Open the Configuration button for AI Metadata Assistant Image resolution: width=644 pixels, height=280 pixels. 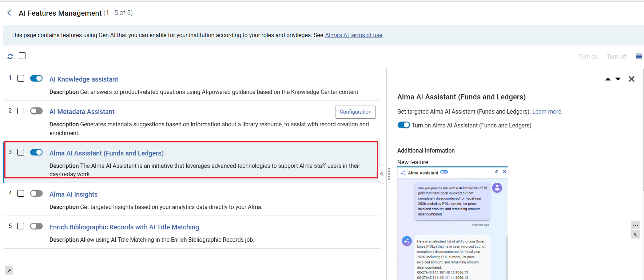(x=355, y=112)
